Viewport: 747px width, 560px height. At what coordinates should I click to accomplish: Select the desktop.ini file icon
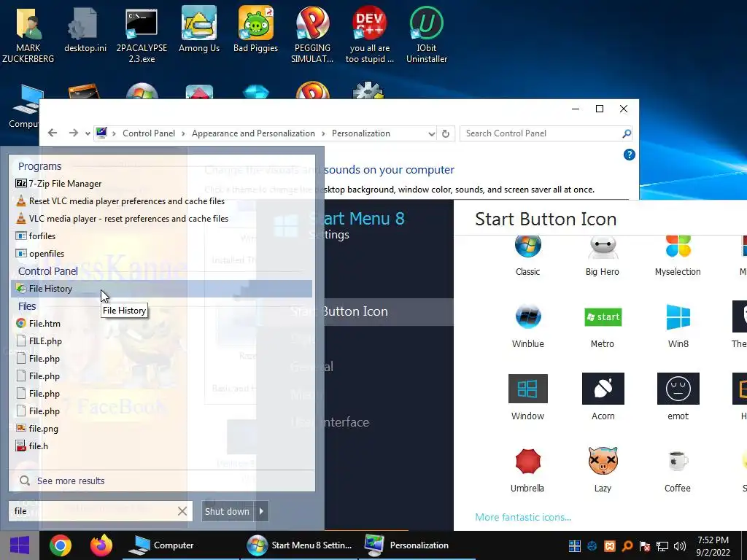pyautogui.click(x=85, y=31)
